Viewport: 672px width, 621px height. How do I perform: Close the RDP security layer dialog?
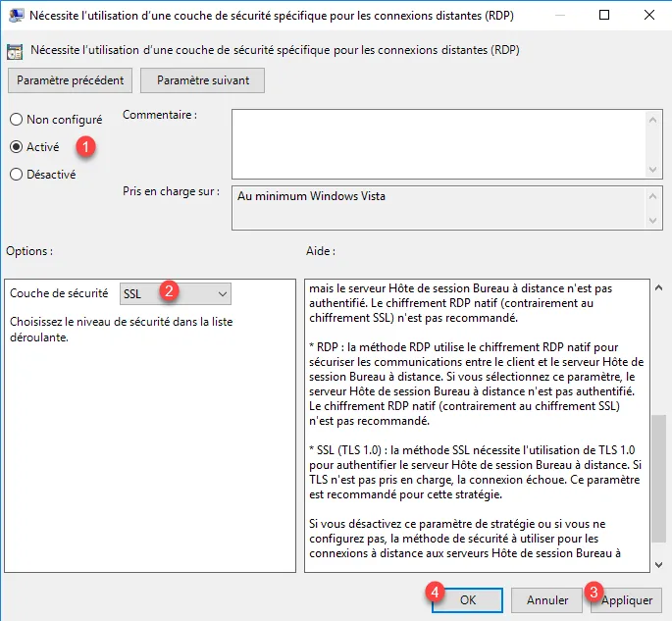(x=648, y=16)
